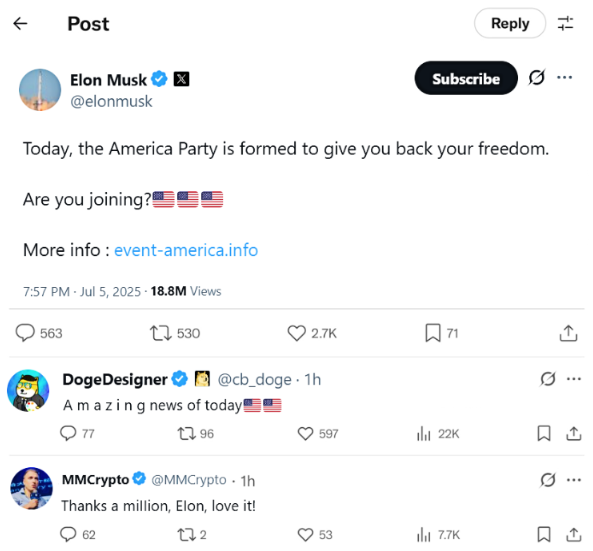Click the Reply button at top
This screenshot has width=593, height=551.
pyautogui.click(x=510, y=23)
